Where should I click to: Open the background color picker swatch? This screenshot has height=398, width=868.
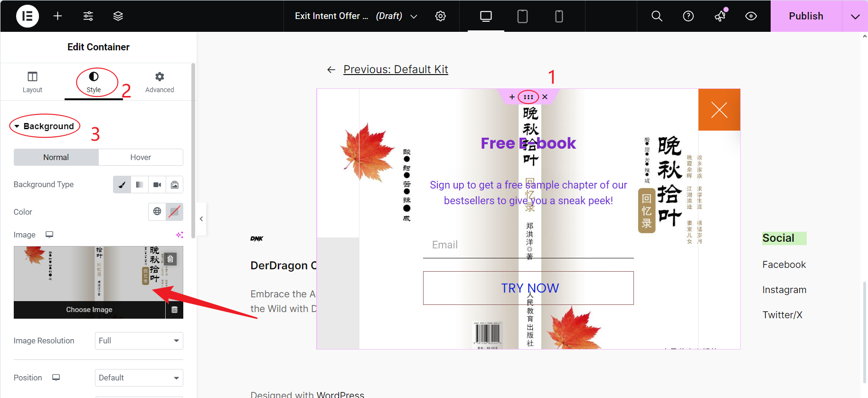point(174,212)
